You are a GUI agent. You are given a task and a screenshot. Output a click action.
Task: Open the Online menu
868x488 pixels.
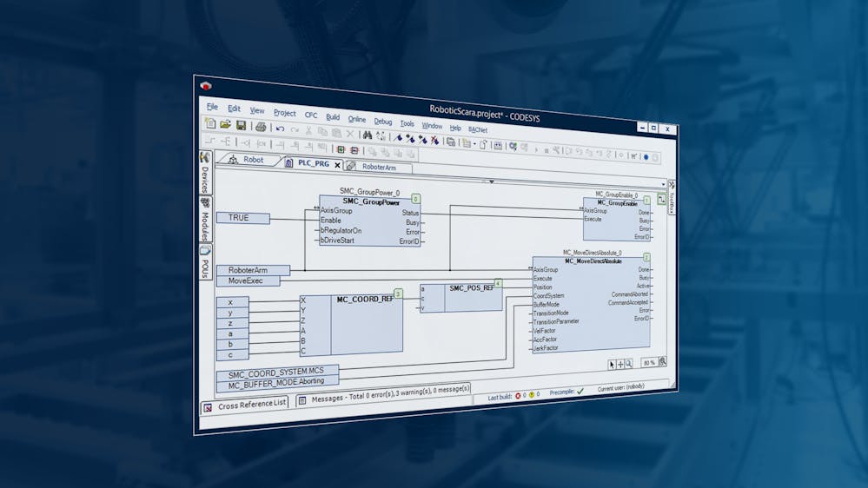(357, 119)
